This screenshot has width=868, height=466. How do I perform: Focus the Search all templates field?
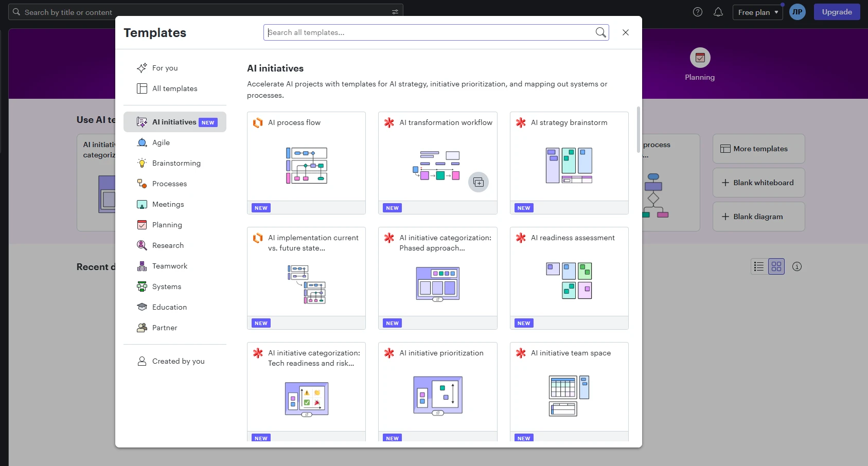click(x=429, y=32)
